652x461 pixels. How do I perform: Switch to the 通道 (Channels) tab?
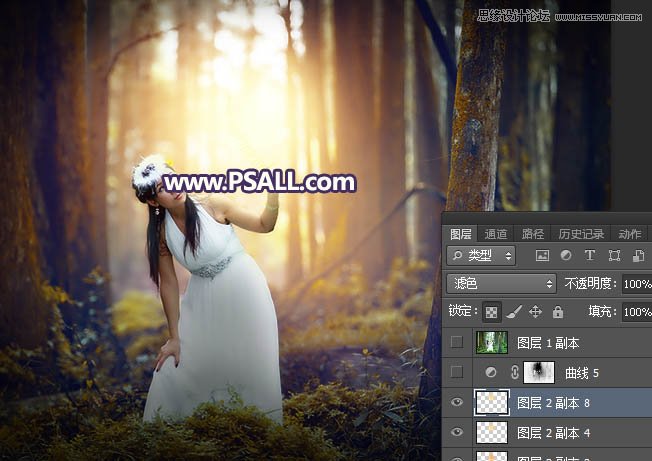click(x=496, y=234)
